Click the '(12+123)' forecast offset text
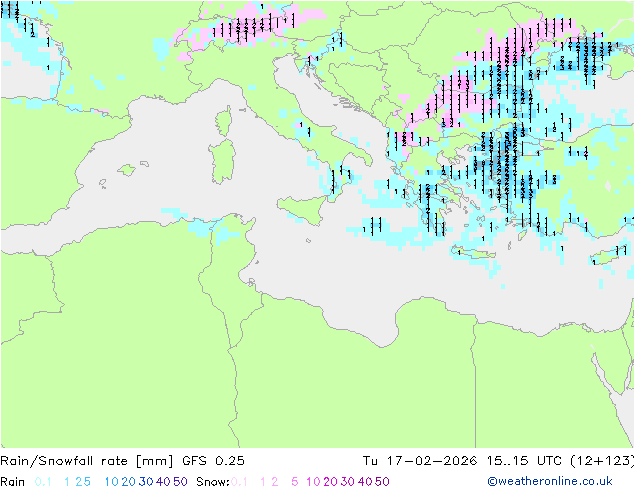This screenshot has height=490, width=634. click(602, 460)
